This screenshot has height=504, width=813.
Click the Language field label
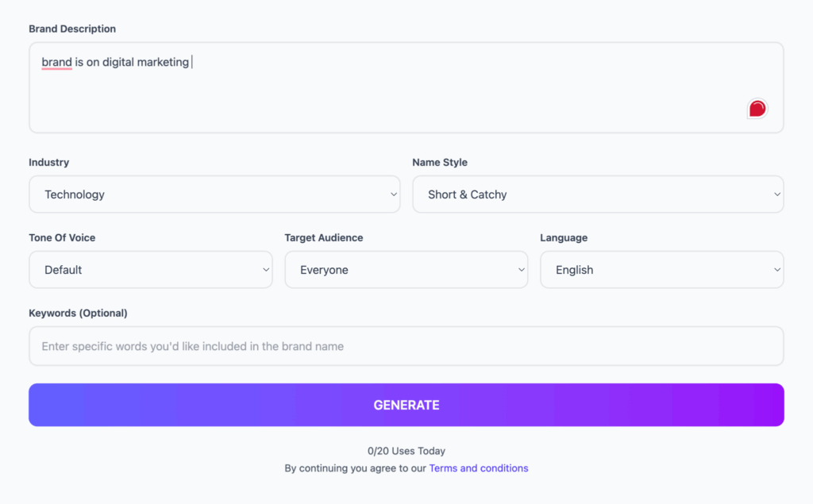point(564,237)
